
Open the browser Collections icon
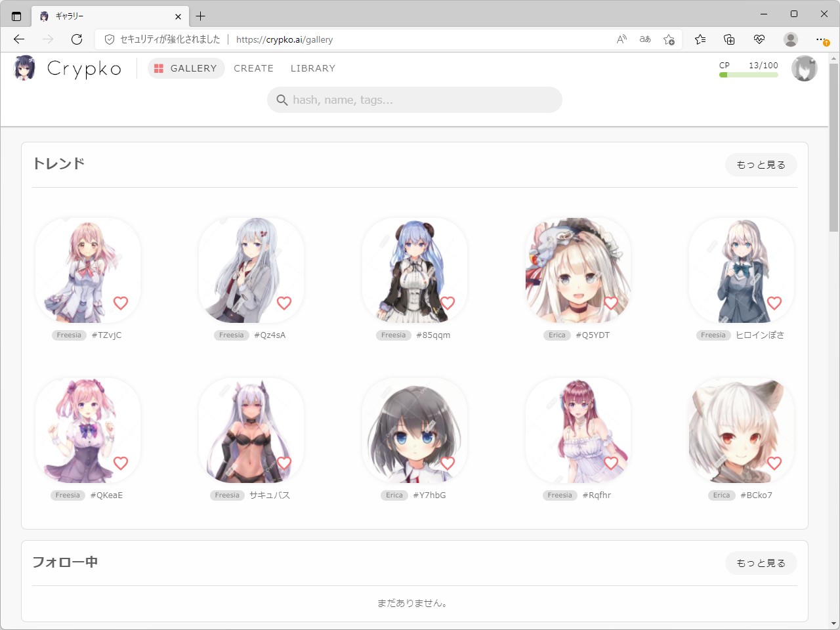point(728,39)
